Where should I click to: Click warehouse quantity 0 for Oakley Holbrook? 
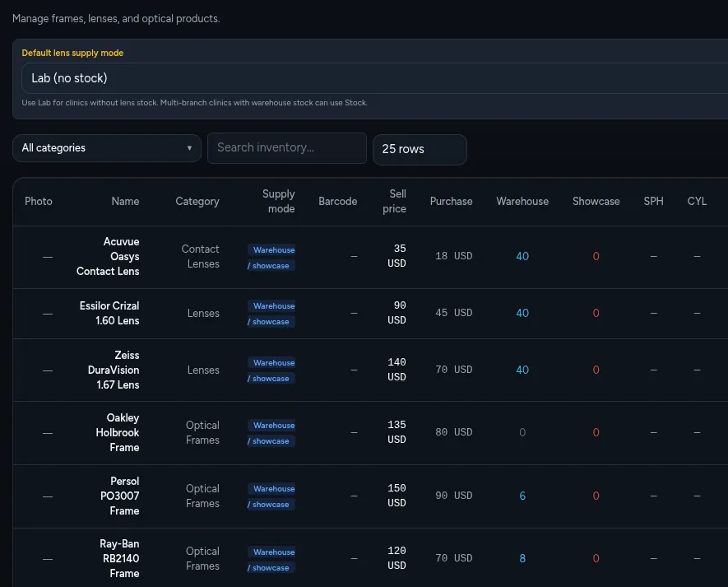click(x=522, y=433)
